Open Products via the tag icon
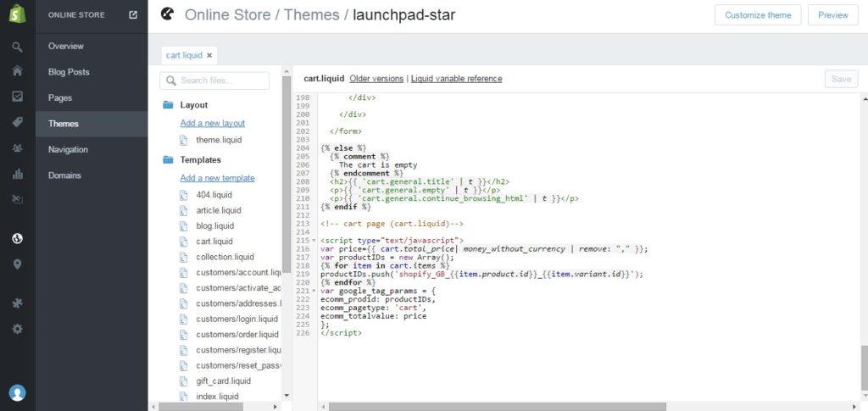The width and height of the screenshot is (868, 411). [x=17, y=122]
